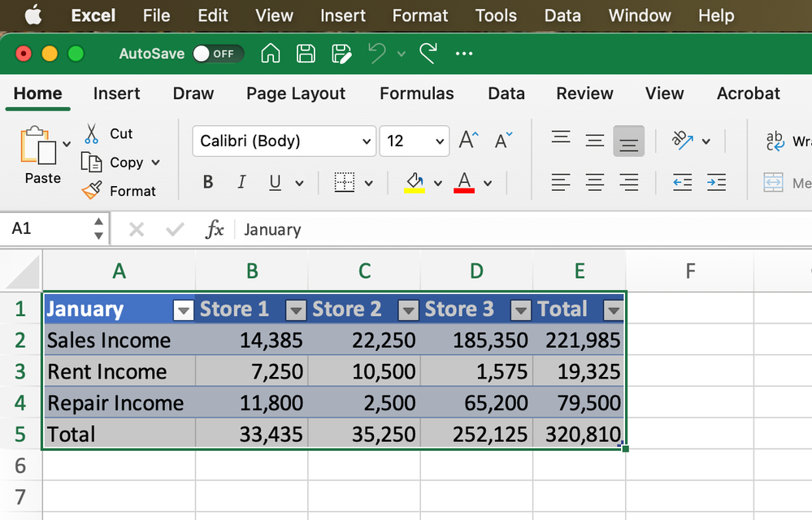Click the Save floppy disk icon
The image size is (812, 520).
306,54
